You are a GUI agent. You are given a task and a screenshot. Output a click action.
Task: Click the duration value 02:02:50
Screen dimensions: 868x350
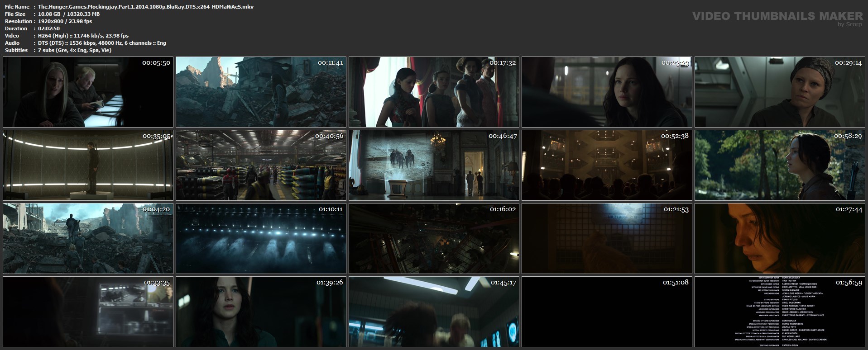coord(49,28)
